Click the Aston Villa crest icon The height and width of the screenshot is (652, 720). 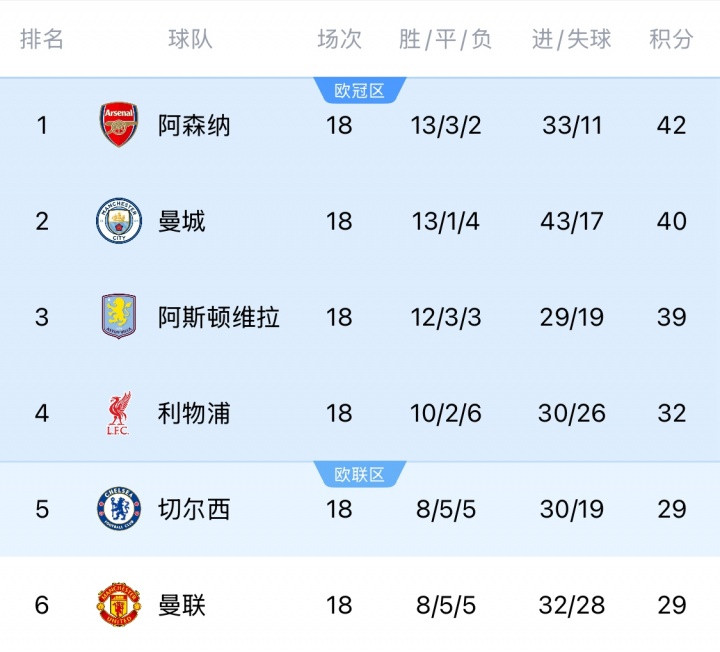119,317
